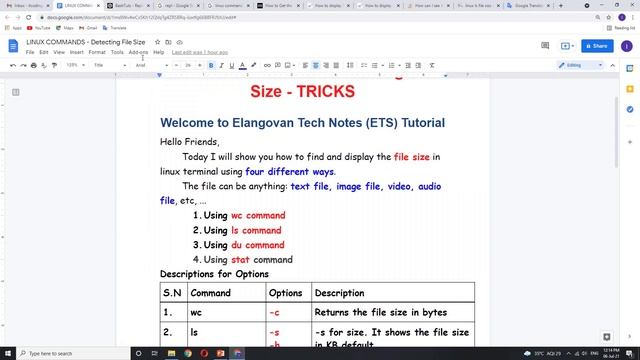Click the Bulleted list icon

[x=374, y=65]
